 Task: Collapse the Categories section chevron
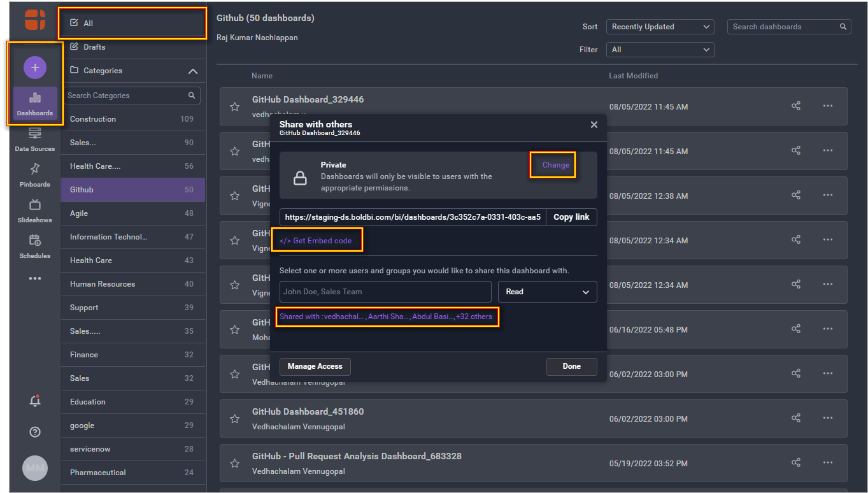193,71
